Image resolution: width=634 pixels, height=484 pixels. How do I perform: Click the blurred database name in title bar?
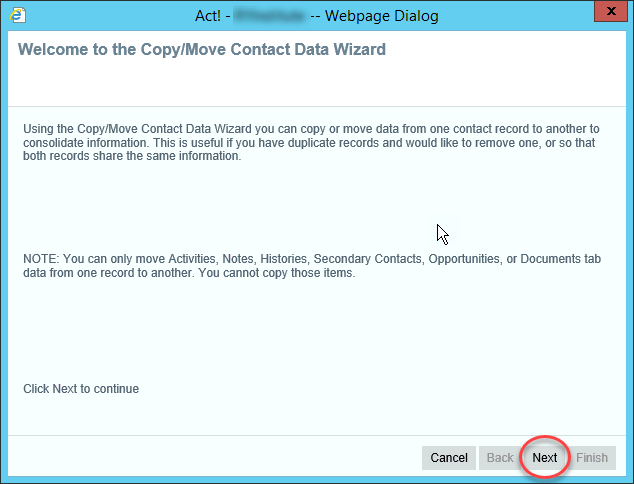(269, 16)
